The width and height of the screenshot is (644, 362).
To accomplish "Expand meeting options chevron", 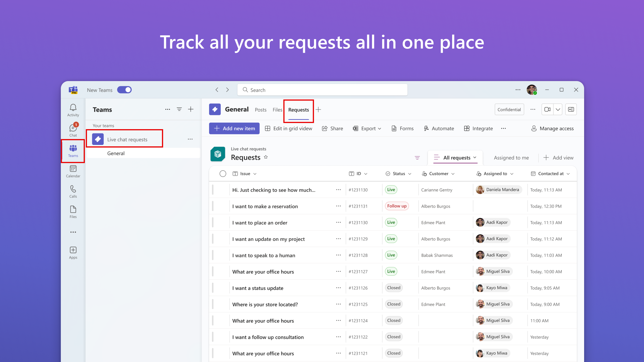I will pyautogui.click(x=558, y=109).
